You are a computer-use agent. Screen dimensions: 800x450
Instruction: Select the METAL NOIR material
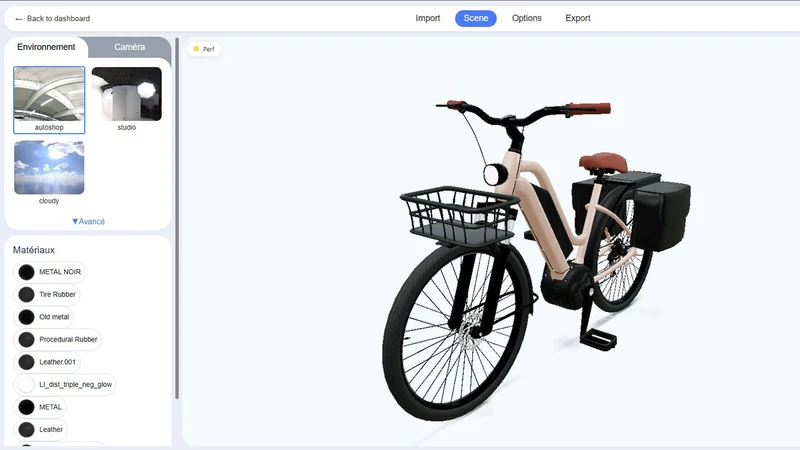click(49, 272)
